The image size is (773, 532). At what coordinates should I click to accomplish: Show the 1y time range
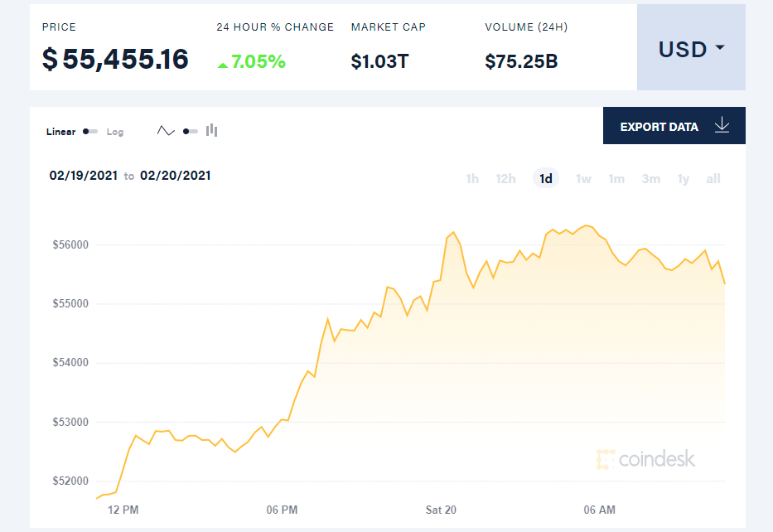(x=683, y=179)
